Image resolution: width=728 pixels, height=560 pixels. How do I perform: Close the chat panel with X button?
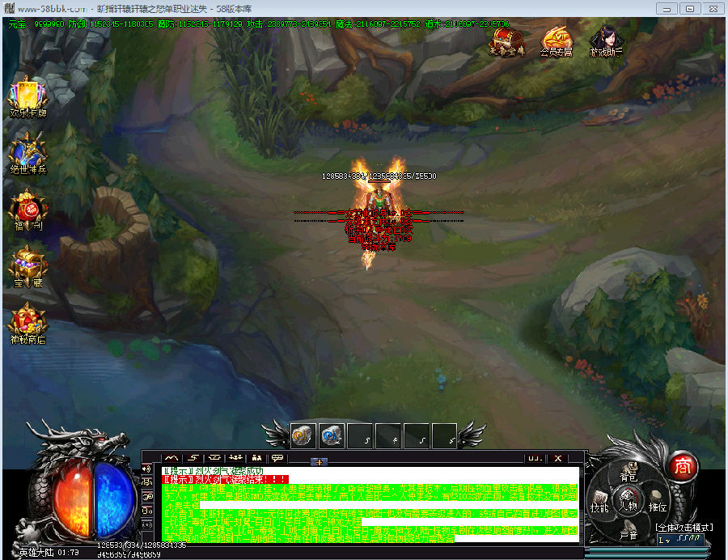point(558,458)
